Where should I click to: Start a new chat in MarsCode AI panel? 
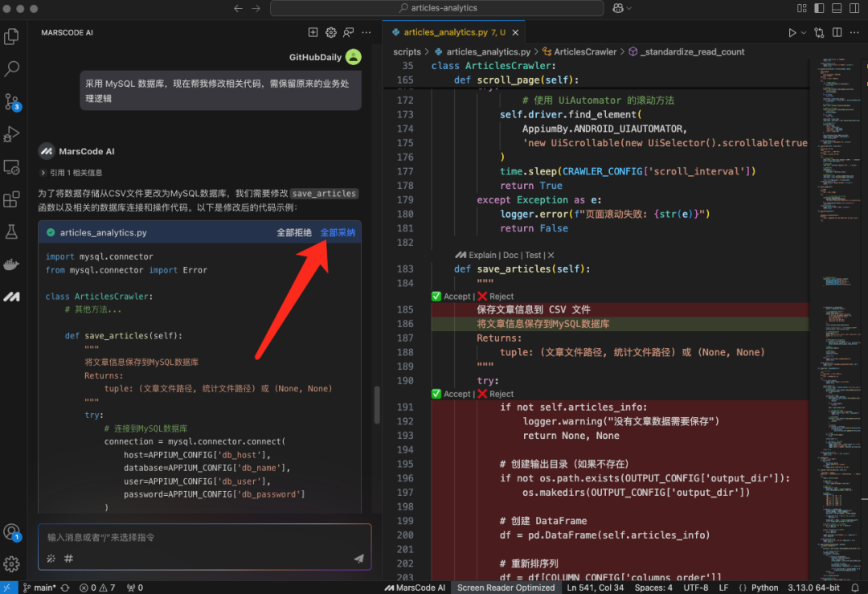point(313,33)
